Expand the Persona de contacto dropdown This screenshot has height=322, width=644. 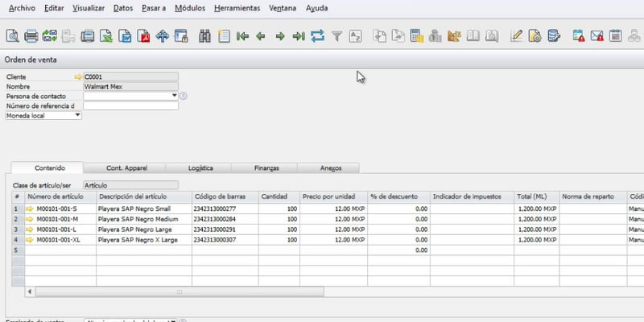point(174,96)
